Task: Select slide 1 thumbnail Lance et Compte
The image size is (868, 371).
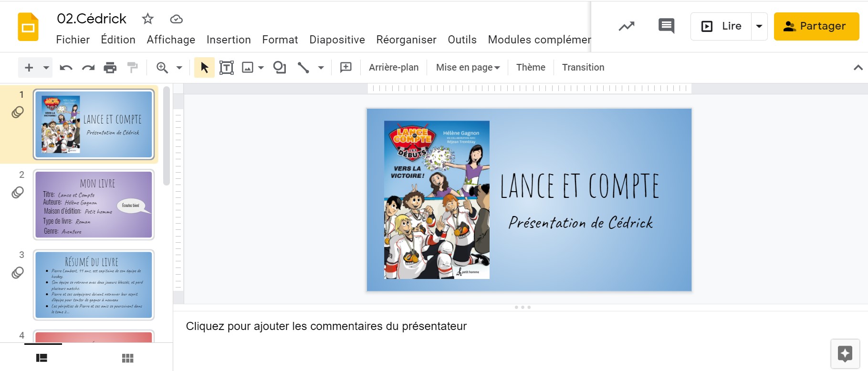Action: point(94,124)
